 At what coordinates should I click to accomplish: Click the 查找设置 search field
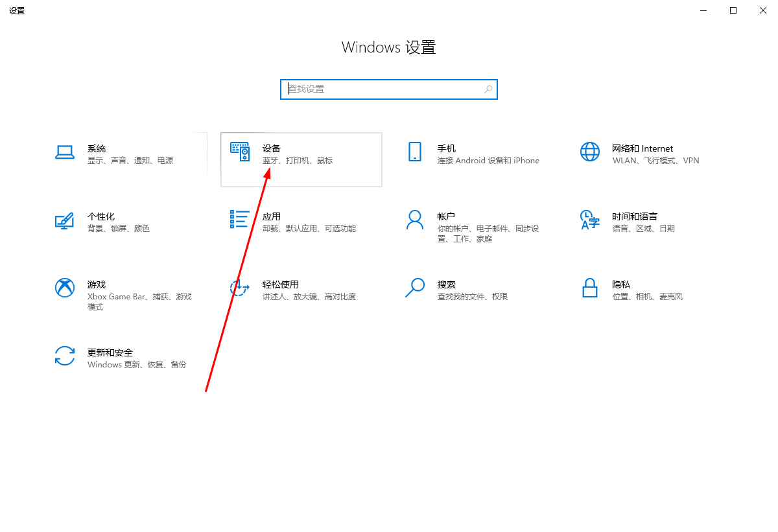pos(389,89)
